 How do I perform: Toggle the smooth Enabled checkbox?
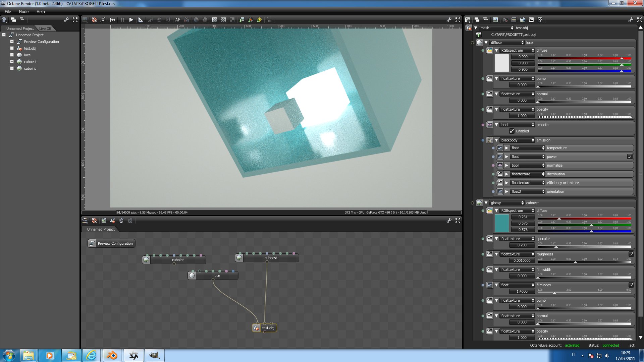point(512,131)
